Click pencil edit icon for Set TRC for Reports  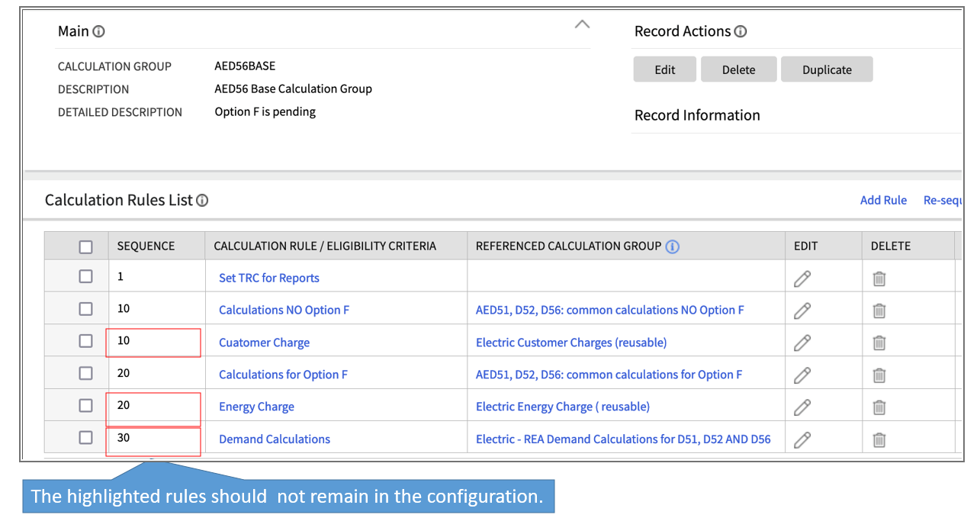[x=802, y=278]
